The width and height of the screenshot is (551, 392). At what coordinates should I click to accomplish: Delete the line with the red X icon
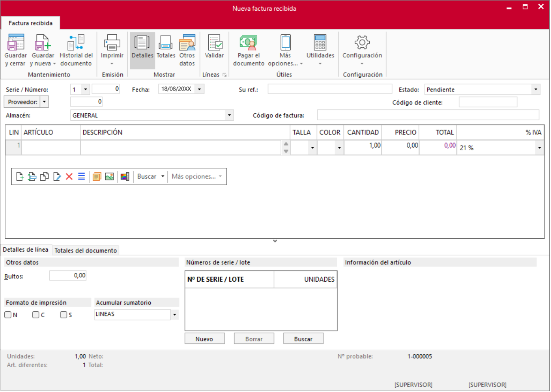69,176
